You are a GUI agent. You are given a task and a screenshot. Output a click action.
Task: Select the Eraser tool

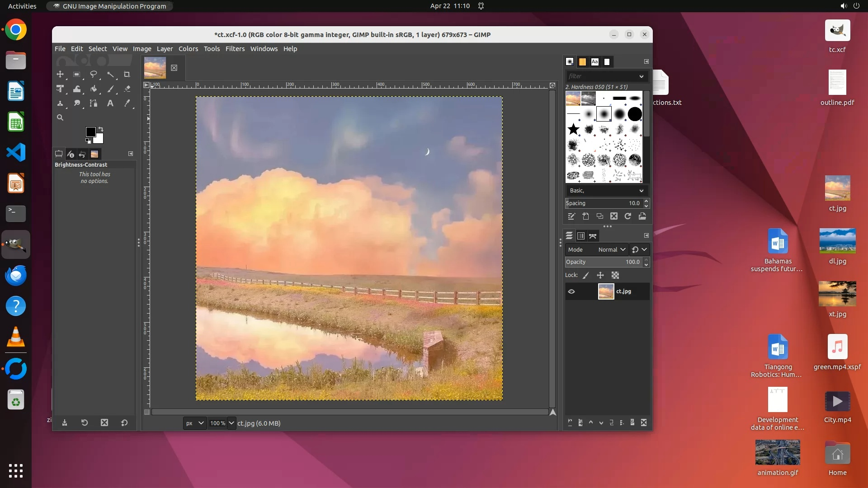tap(127, 89)
